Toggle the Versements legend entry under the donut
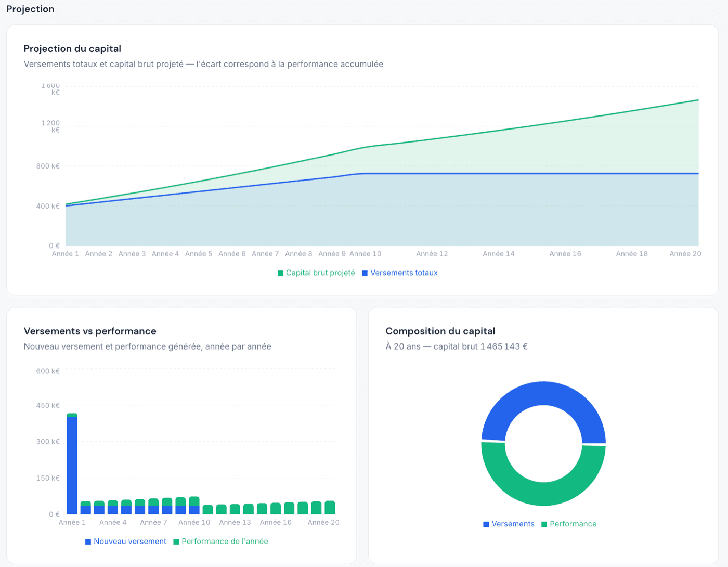Screen dimensions: 728x567 [x=509, y=524]
